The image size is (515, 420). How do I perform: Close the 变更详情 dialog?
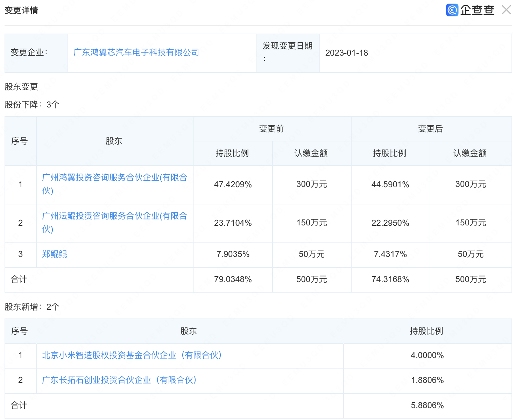tap(506, 10)
